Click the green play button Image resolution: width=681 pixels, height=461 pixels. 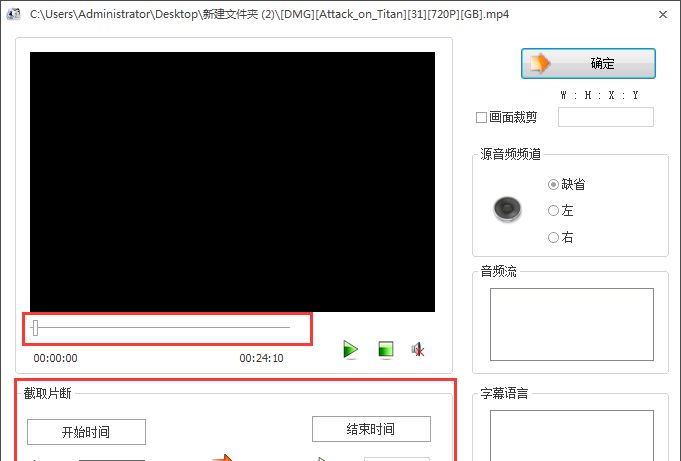(x=350, y=350)
